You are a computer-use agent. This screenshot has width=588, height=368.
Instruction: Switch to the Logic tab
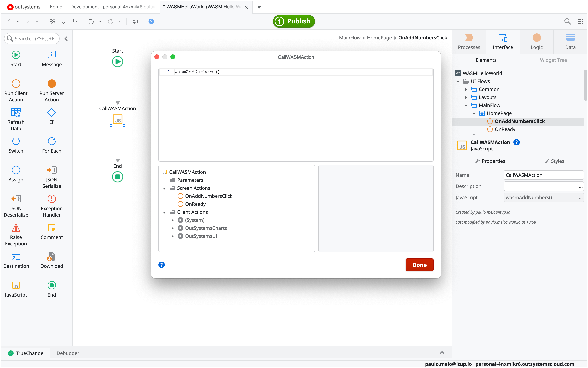[536, 42]
